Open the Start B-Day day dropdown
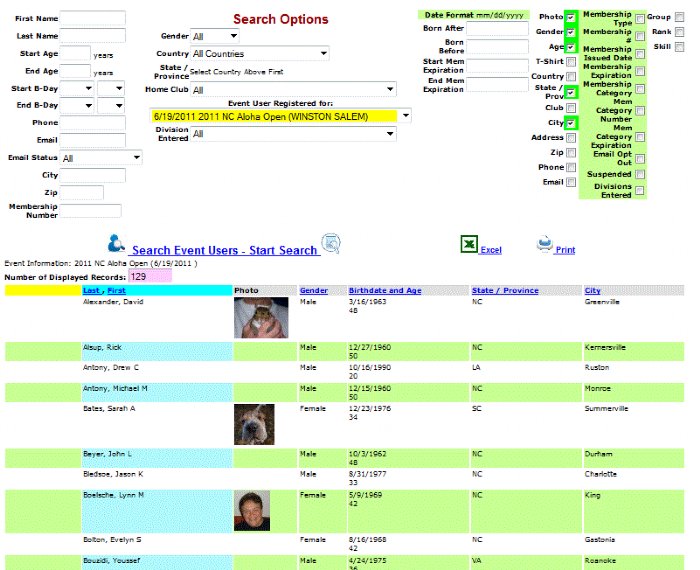 [x=111, y=88]
